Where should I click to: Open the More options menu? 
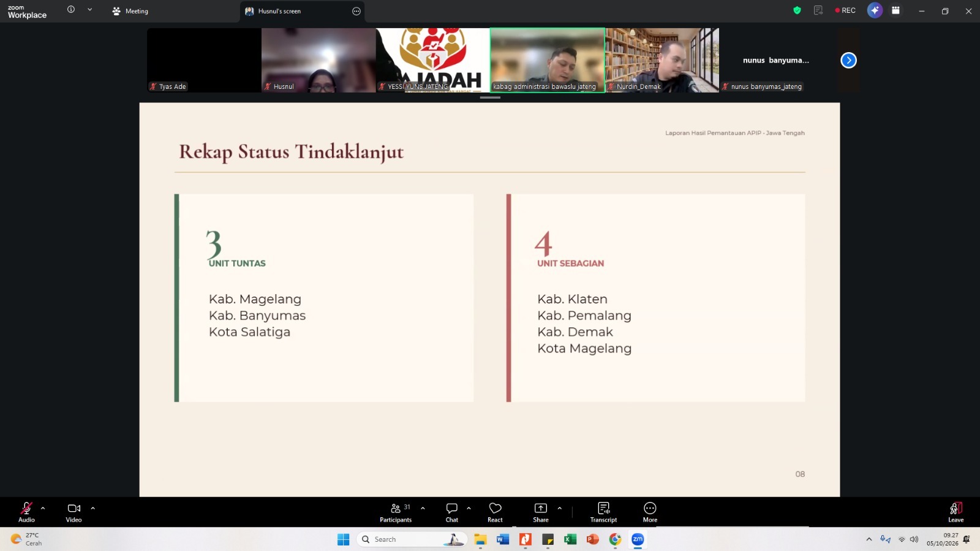click(x=650, y=512)
